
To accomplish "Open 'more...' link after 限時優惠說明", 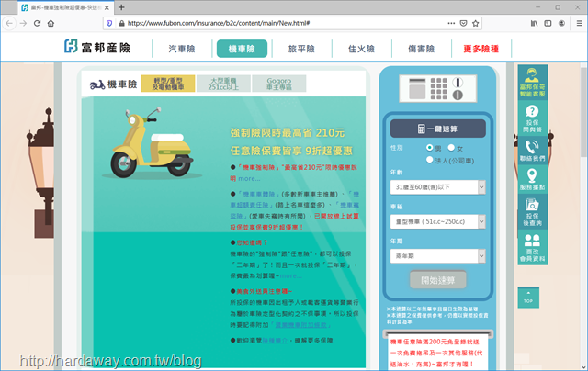I will pos(249,179).
